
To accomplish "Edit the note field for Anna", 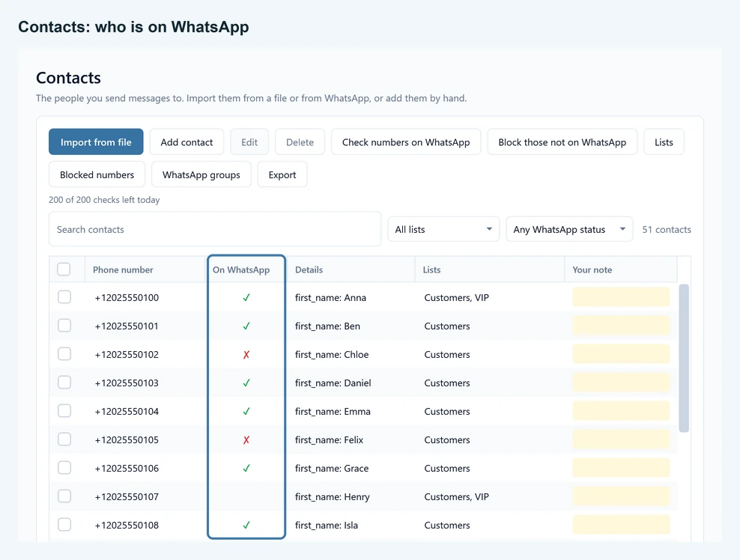I will (621, 297).
